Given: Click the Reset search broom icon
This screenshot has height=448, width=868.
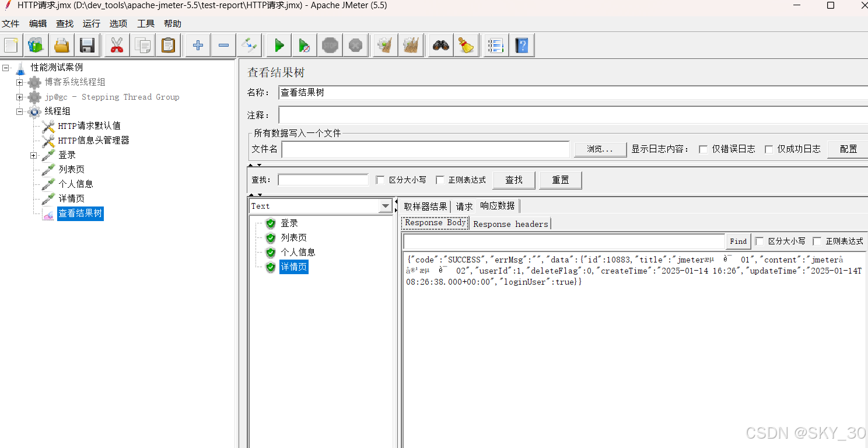Looking at the screenshot, I should (x=466, y=45).
